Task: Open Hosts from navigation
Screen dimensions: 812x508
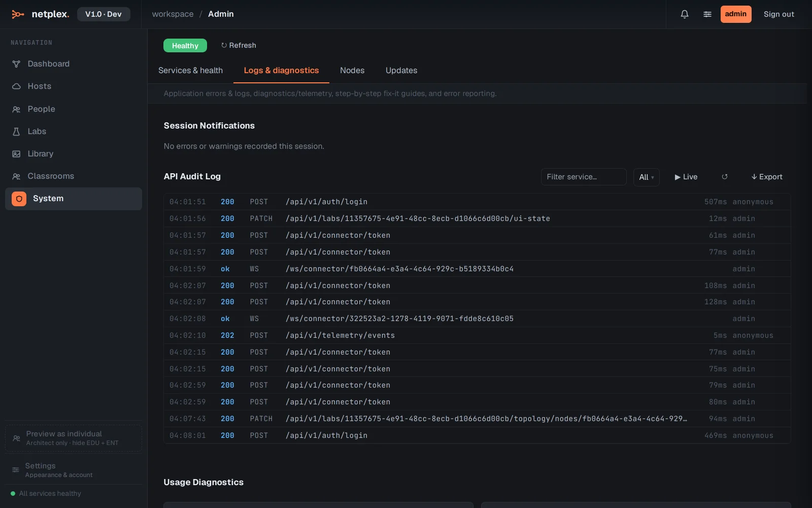Action: tap(74, 86)
